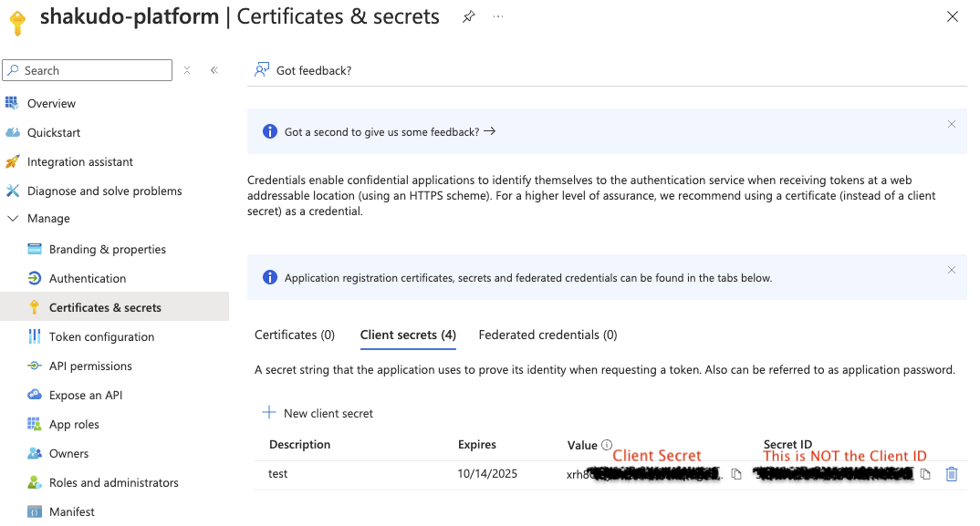Viewport: 980px width, 526px height.
Task: Click the key icon beside shakudo-platform title
Action: point(17,23)
